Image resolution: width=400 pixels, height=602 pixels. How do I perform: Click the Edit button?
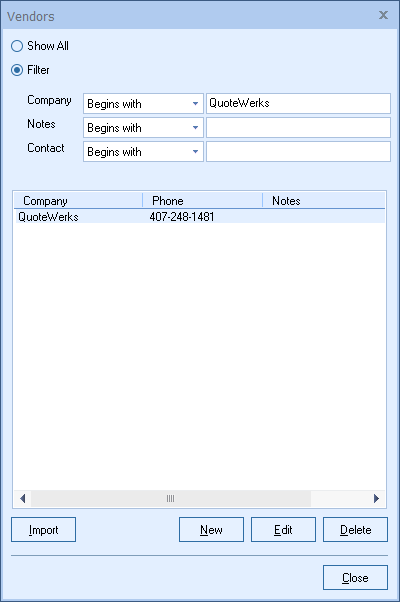(283, 529)
